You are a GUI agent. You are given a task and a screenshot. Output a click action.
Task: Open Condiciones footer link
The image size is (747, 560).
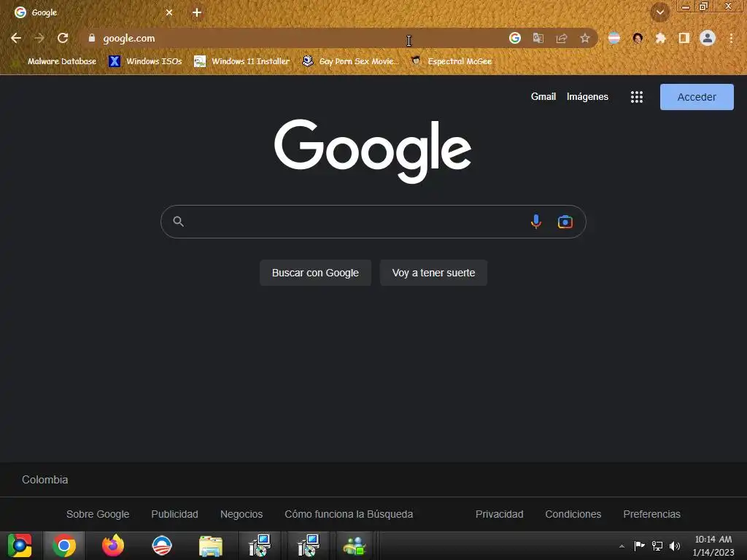click(x=573, y=514)
